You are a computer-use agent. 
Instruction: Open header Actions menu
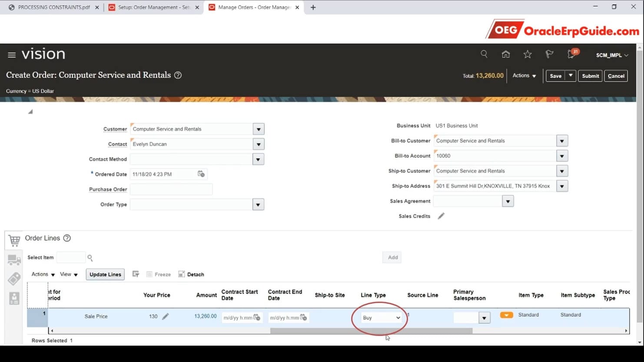point(524,76)
